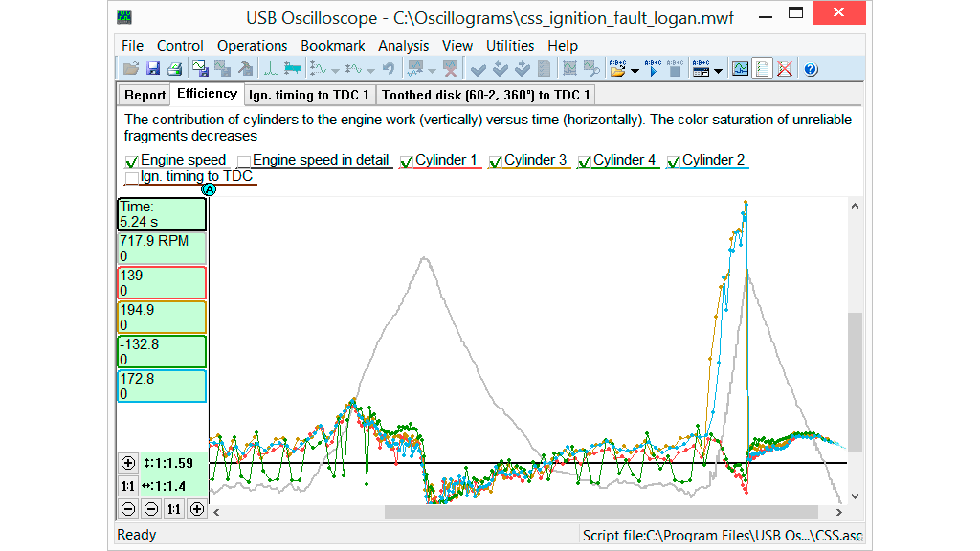Click the vertical zoom-in plus button
Screen dimensions: 980x551
[x=128, y=463]
